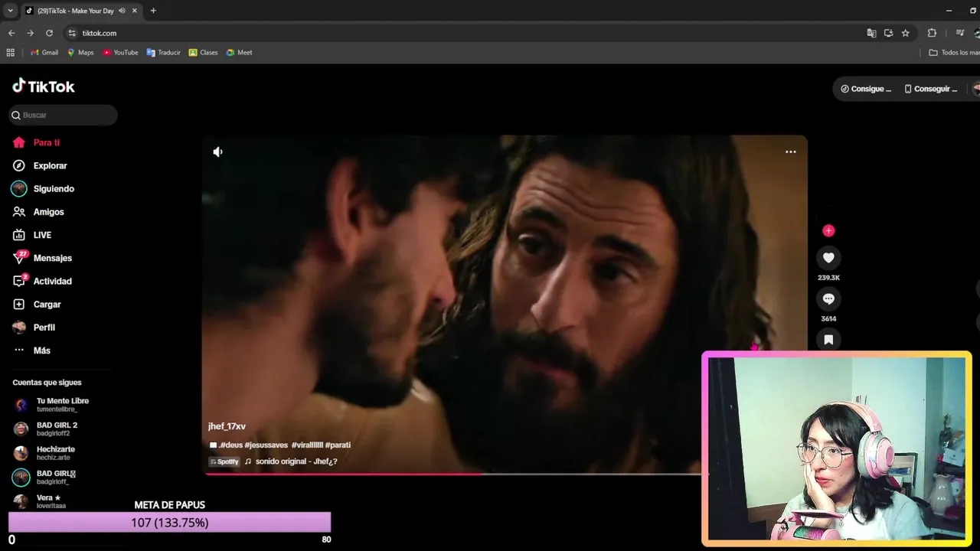Close the TikTok browser tab
The height and width of the screenshot is (551, 980).
pyautogui.click(x=134, y=11)
